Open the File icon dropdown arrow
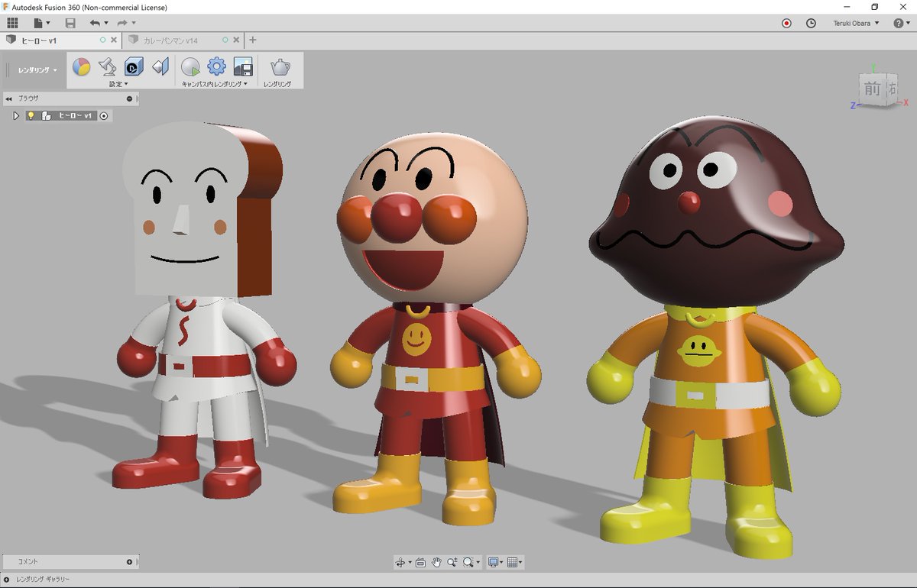The image size is (917, 588). tap(48, 24)
